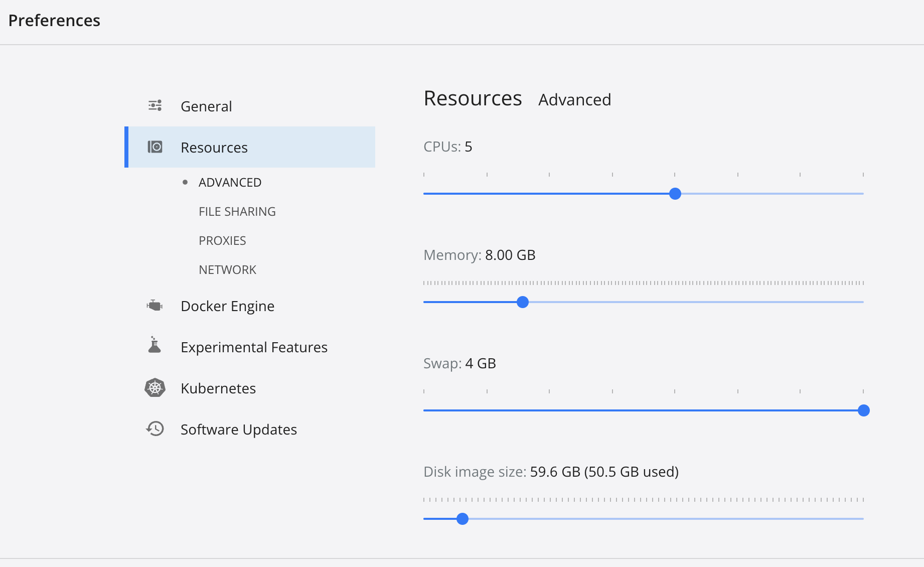This screenshot has height=567, width=924.
Task: Switch to Network settings
Action: 227,269
